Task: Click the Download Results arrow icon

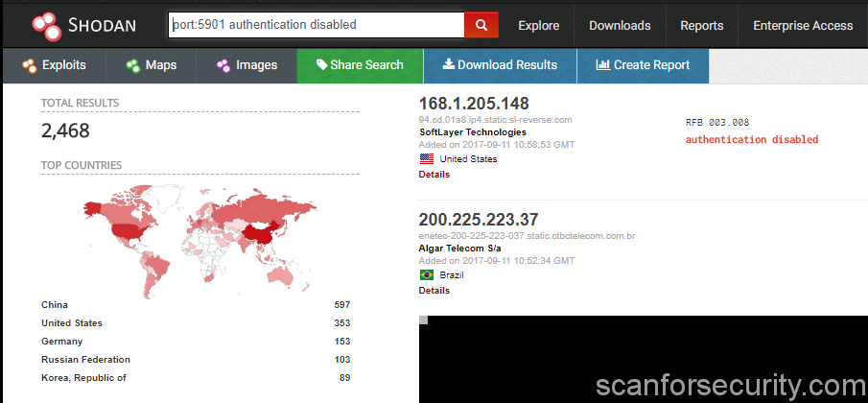Action: coord(449,64)
